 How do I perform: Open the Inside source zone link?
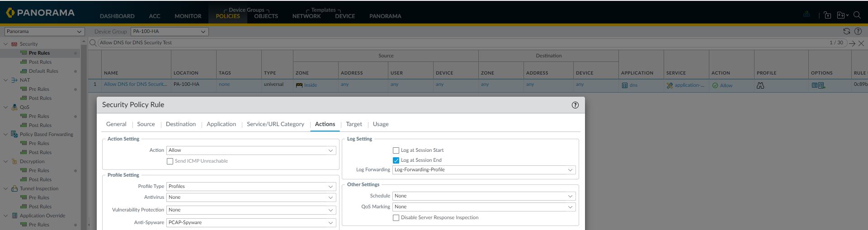tap(310, 85)
